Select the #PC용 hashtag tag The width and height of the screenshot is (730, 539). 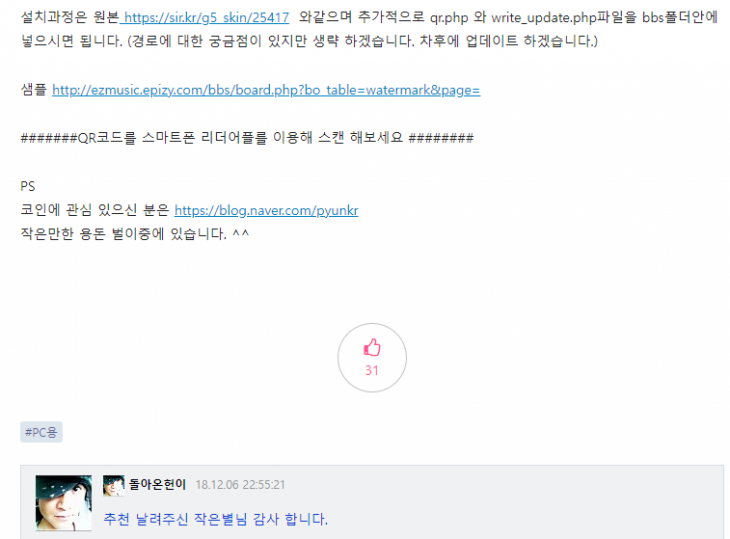tap(41, 432)
